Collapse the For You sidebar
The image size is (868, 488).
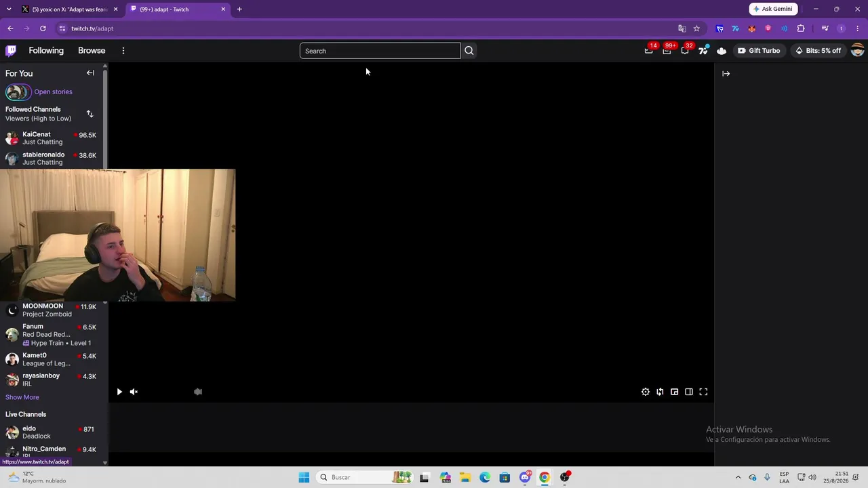click(90, 73)
